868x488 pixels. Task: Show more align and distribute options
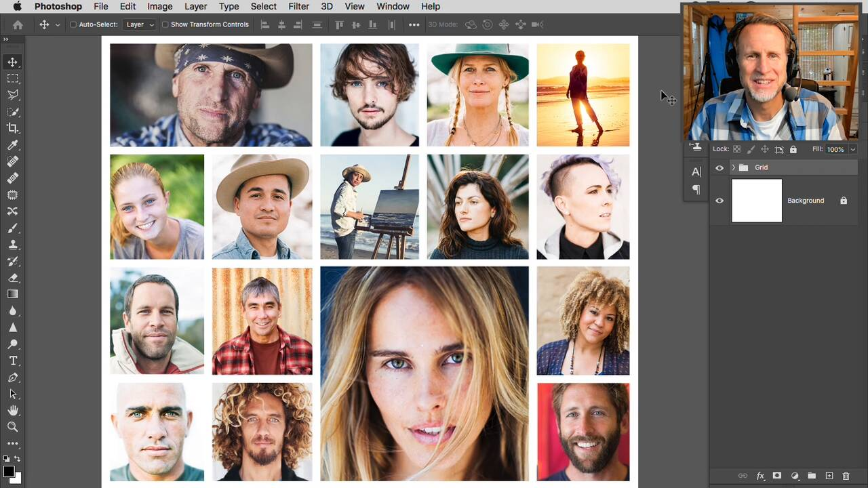tap(414, 24)
